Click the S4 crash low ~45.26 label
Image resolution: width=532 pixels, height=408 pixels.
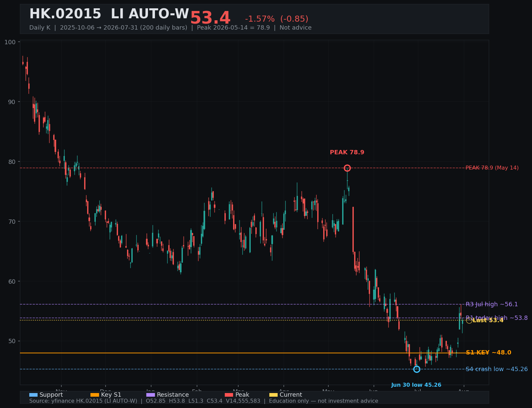[497, 369]
